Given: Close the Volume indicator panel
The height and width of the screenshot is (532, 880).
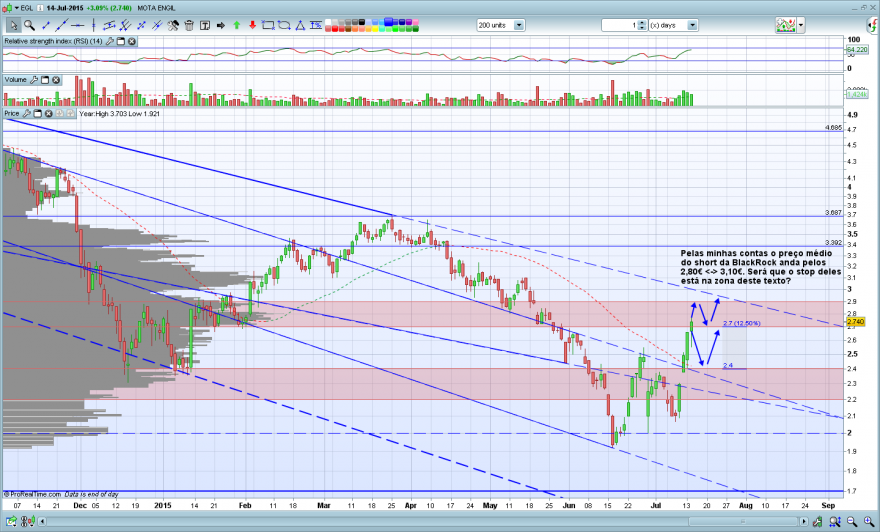Looking at the screenshot, I should 56,80.
